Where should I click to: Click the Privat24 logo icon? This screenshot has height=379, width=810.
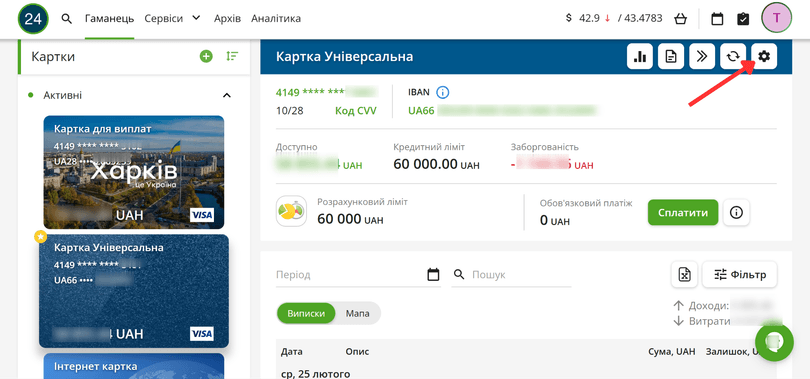tap(33, 19)
